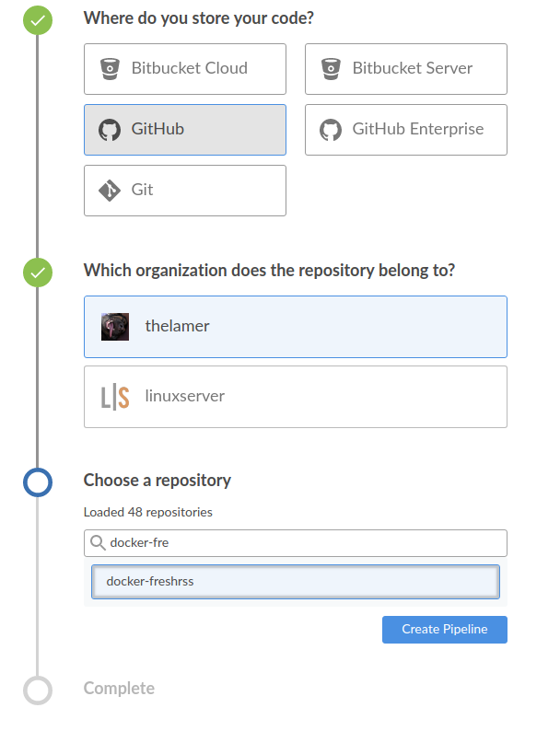Focus the repository search field
Image resolution: width=560 pixels, height=731 pixels.
click(304, 543)
